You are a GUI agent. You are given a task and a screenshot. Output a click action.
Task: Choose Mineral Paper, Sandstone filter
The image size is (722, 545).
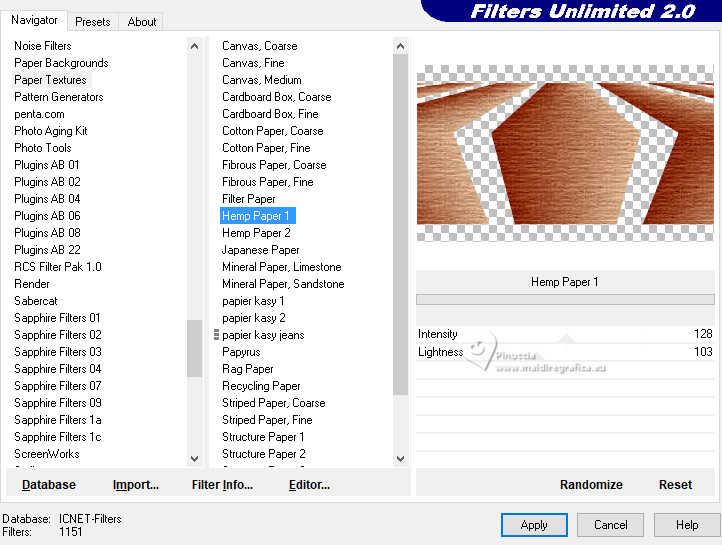coord(283,284)
